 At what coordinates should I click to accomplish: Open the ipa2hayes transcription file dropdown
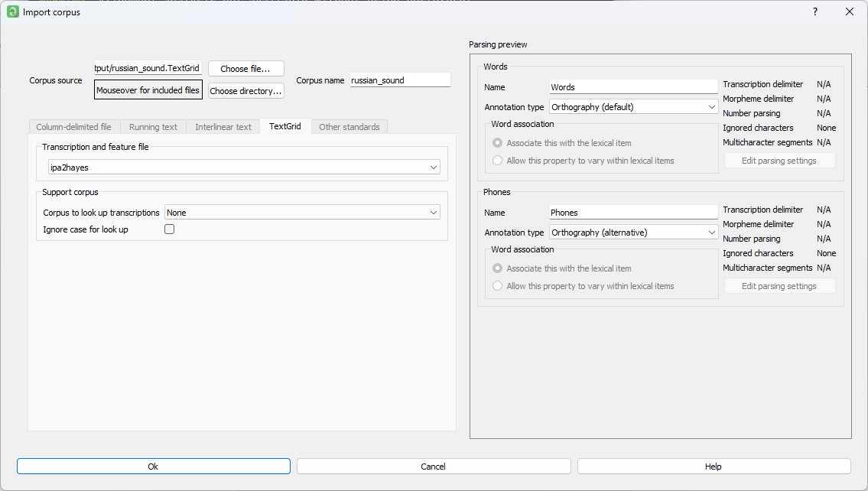244,167
